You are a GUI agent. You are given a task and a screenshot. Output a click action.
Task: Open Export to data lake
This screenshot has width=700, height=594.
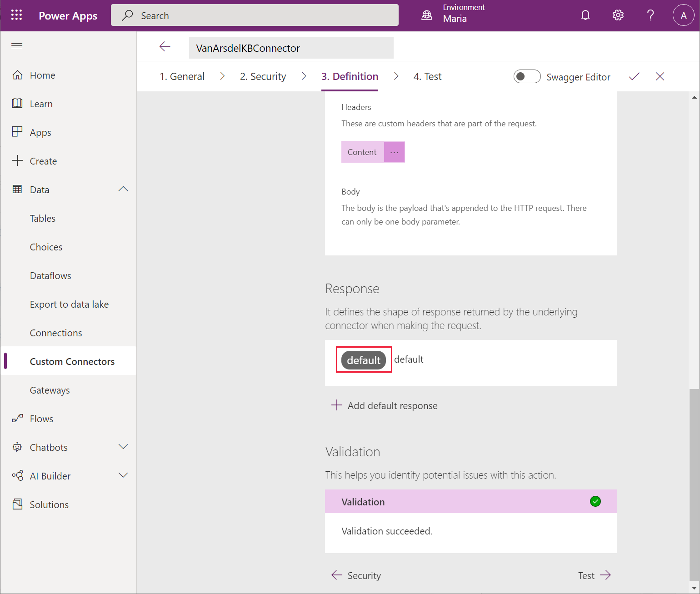tap(68, 304)
